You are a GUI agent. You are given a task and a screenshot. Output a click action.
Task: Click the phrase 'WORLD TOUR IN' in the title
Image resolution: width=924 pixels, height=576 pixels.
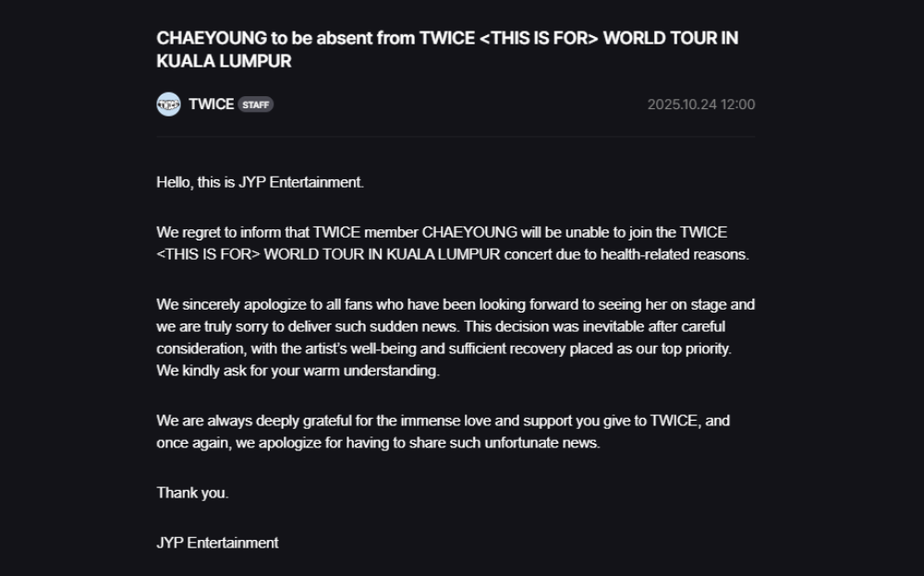[671, 39]
